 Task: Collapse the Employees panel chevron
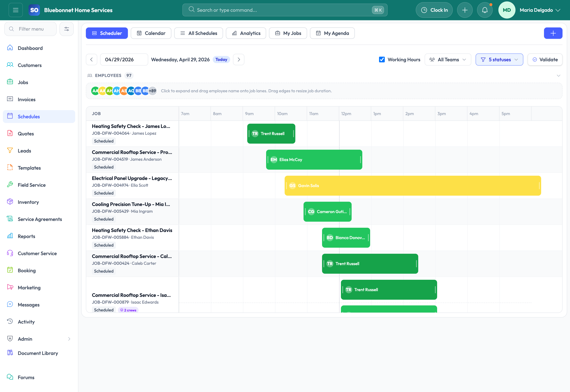coord(558,76)
